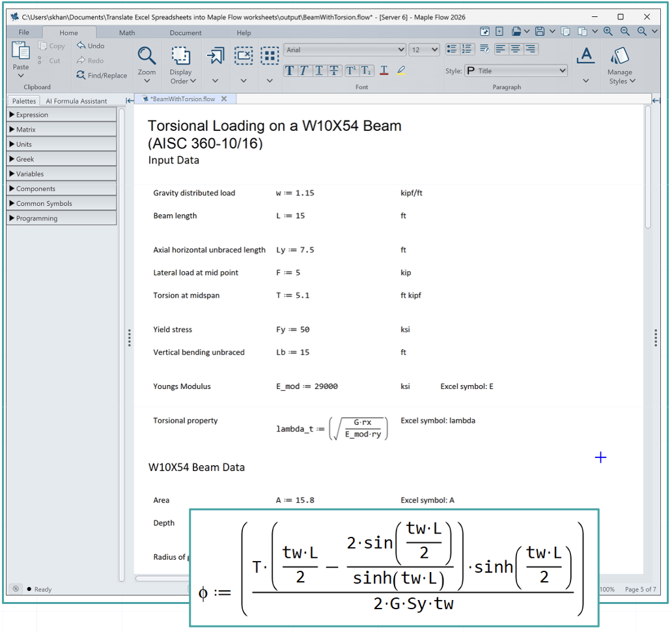Align paragraph to center
The height and width of the screenshot is (632, 672).
(x=516, y=49)
